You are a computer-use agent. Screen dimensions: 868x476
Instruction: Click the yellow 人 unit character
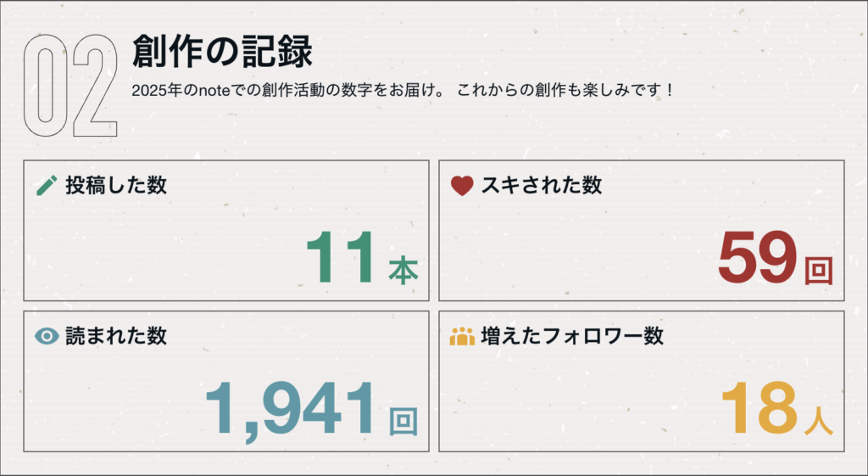click(x=818, y=421)
